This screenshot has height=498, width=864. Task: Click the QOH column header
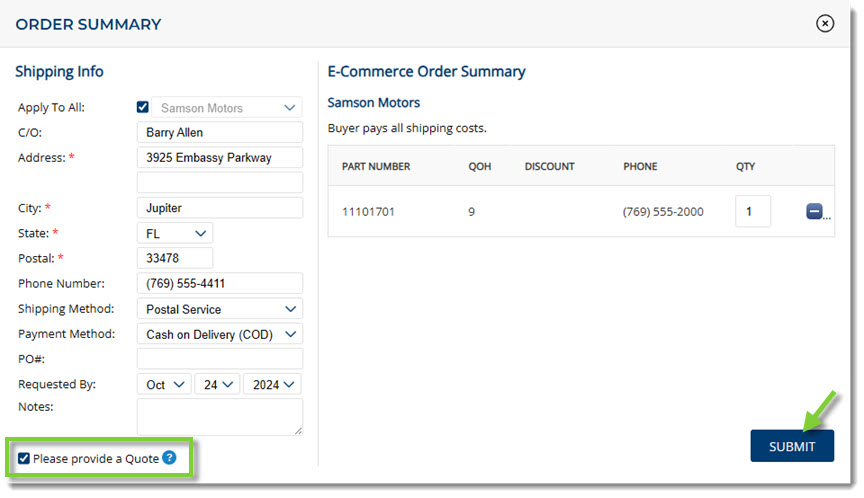pos(479,166)
